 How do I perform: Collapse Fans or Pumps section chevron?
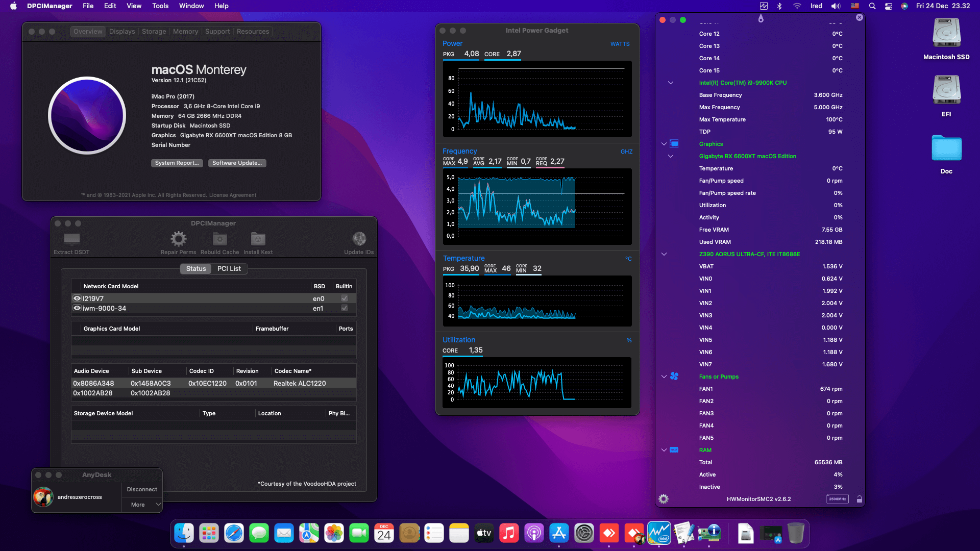click(x=664, y=377)
